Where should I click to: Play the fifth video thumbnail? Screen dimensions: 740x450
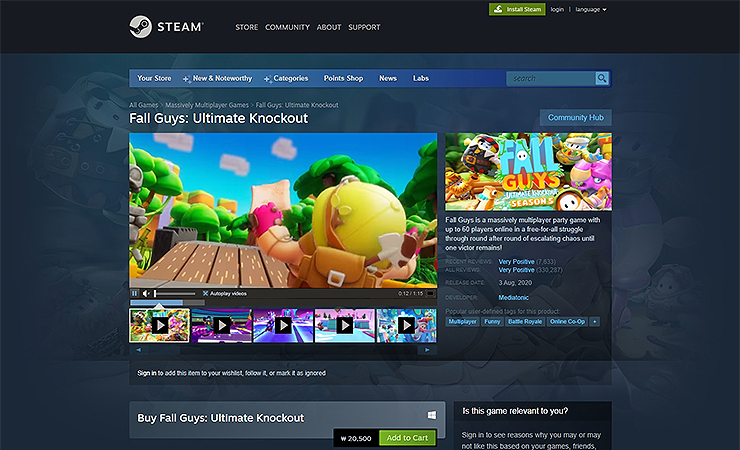[406, 325]
